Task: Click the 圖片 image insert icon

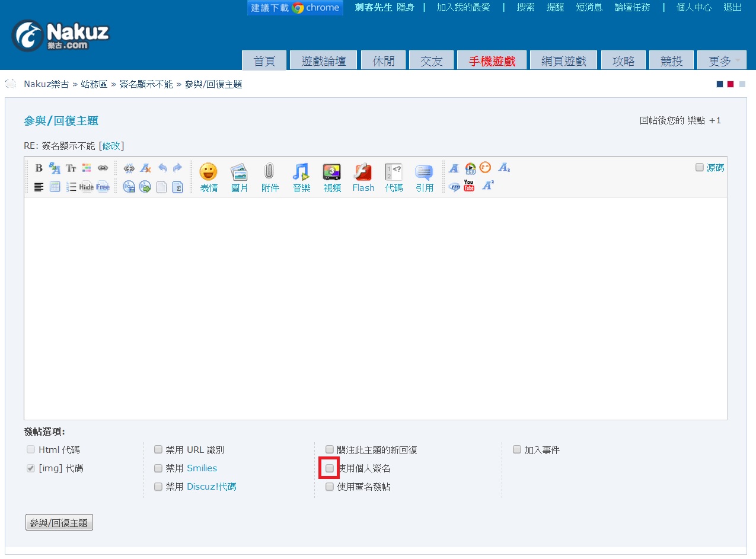Action: coord(239,177)
